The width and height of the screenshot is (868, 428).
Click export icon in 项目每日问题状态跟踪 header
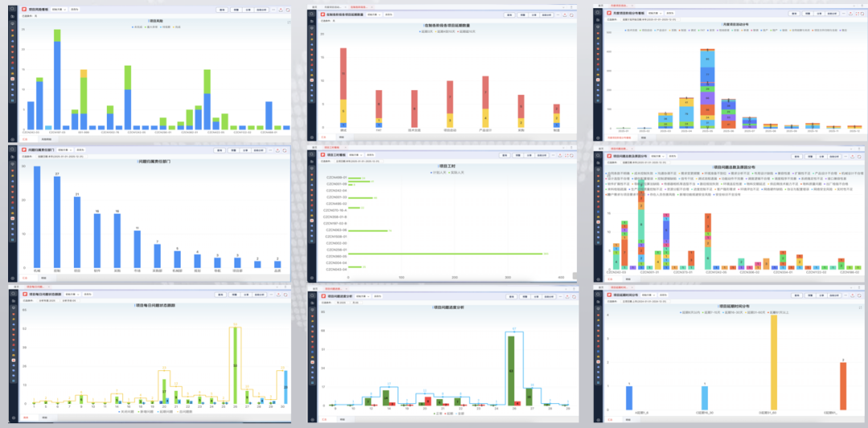(276, 294)
